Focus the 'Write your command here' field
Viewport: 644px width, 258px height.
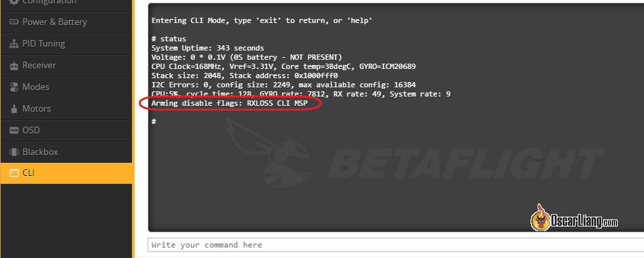(x=395, y=245)
